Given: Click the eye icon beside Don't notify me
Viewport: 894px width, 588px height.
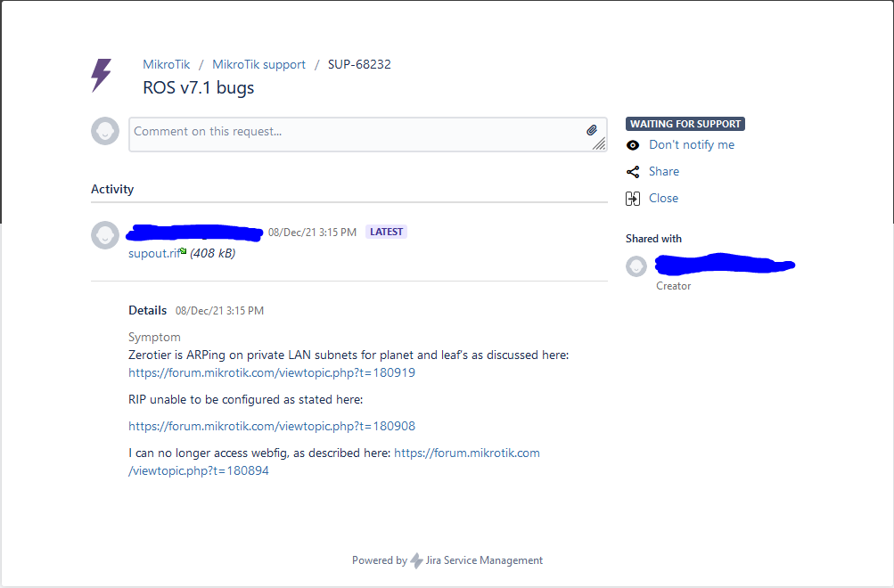Looking at the screenshot, I should coord(633,145).
